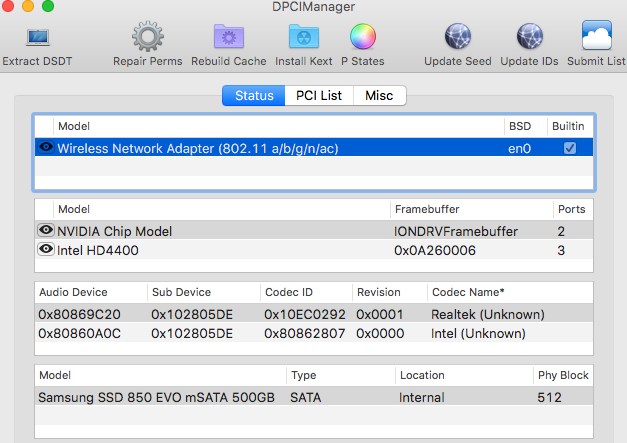Viewport: 627px width, 443px height.
Task: Click the Update Seed globe icon
Action: pyautogui.click(x=457, y=37)
